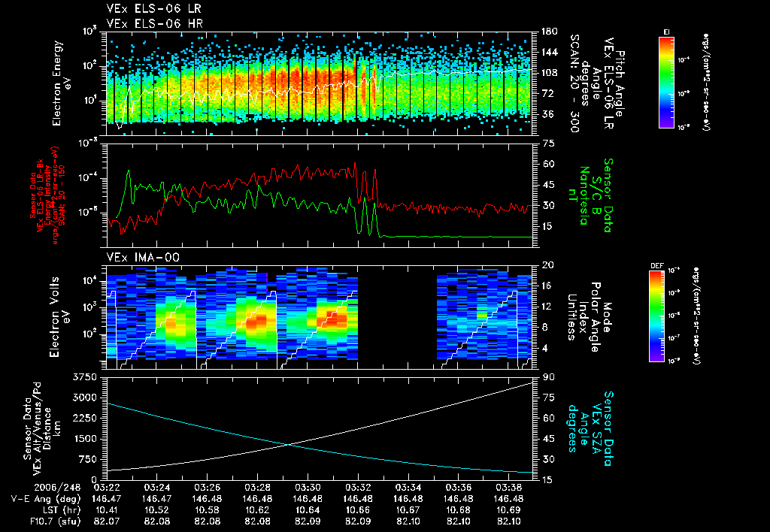
Task: Click the 'Mode Polar Angle Index Unitless' label
Action: 589,318
